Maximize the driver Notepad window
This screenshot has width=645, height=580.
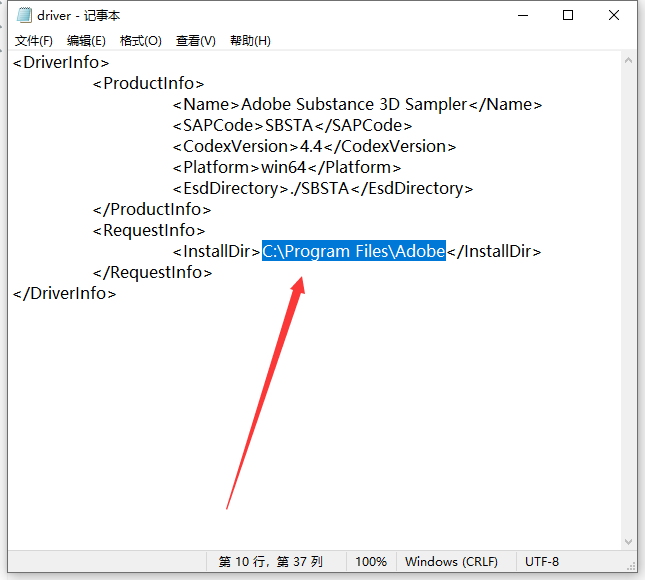point(568,15)
